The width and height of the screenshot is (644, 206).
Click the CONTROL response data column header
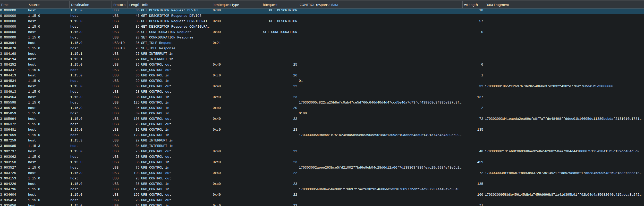pos(380,5)
